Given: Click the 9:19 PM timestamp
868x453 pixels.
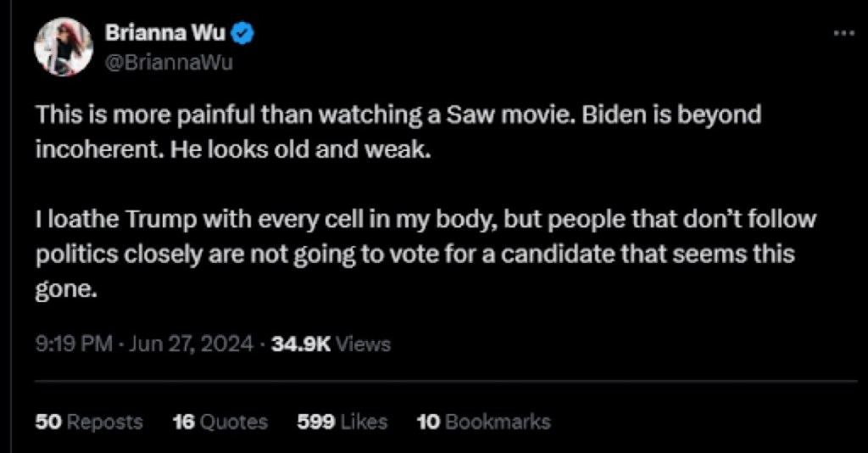Looking at the screenshot, I should click(73, 344).
